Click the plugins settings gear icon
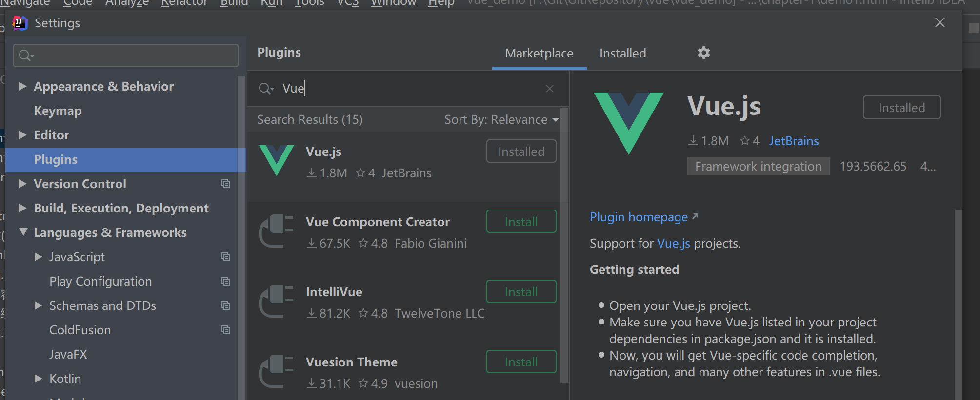980x400 pixels. click(x=703, y=53)
